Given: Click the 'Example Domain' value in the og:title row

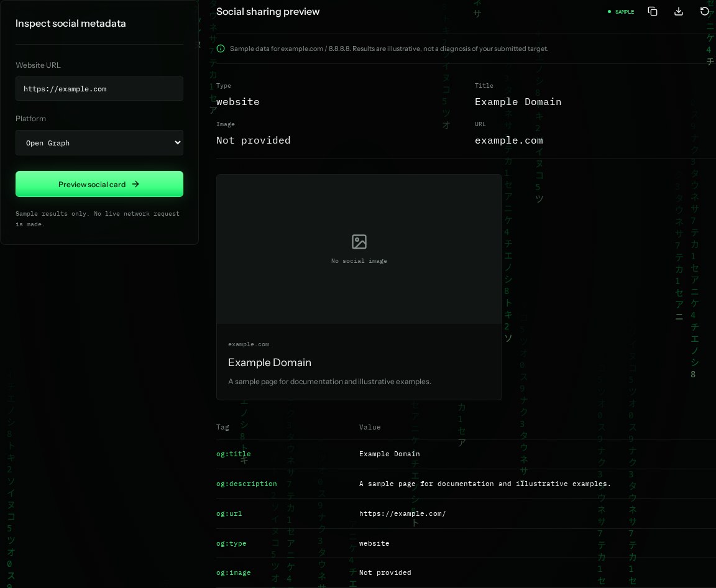Looking at the screenshot, I should [389, 454].
